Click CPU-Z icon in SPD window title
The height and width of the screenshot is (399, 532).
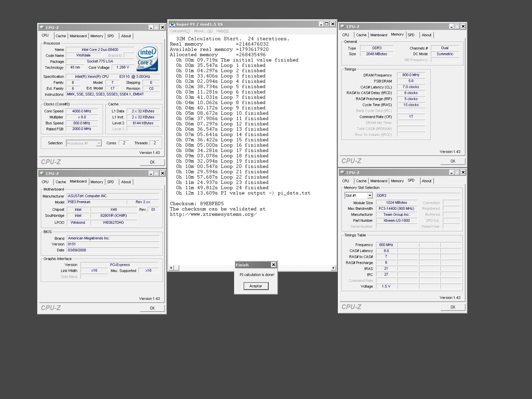click(342, 172)
